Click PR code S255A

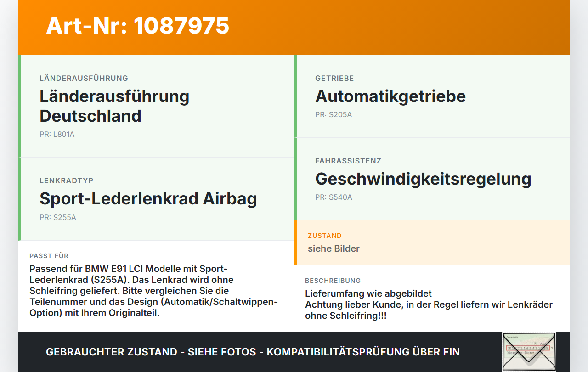[x=58, y=218]
